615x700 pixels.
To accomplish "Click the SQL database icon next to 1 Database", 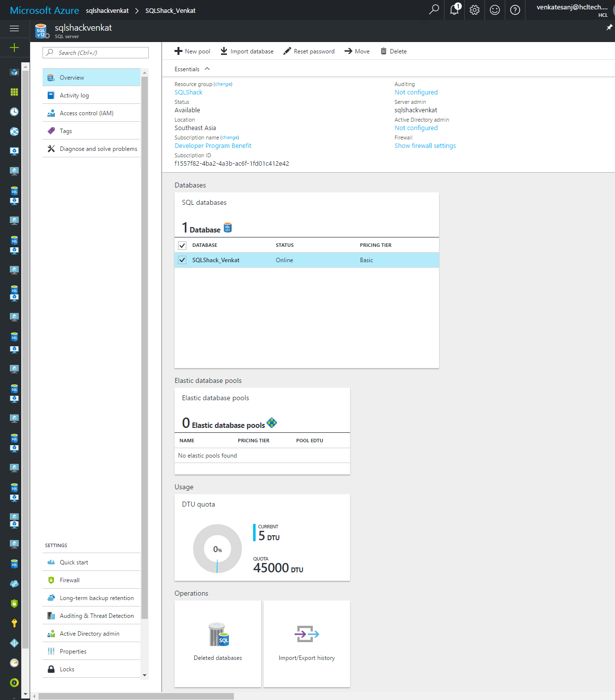I will (x=228, y=228).
